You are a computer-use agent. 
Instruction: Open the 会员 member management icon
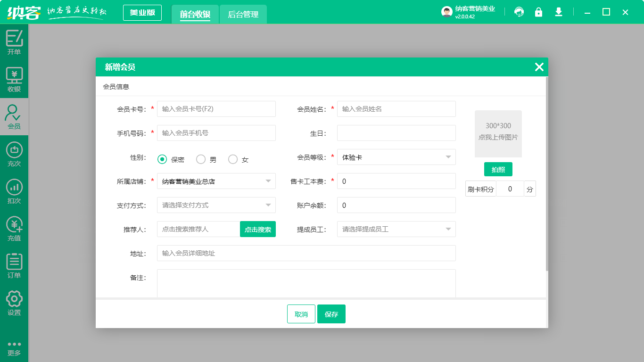coord(14,117)
